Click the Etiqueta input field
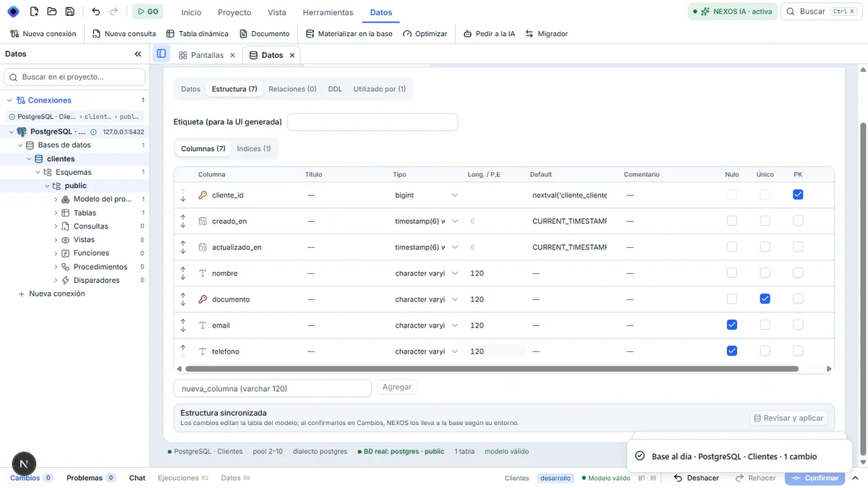Screen dimensions: 868x488 click(x=373, y=122)
